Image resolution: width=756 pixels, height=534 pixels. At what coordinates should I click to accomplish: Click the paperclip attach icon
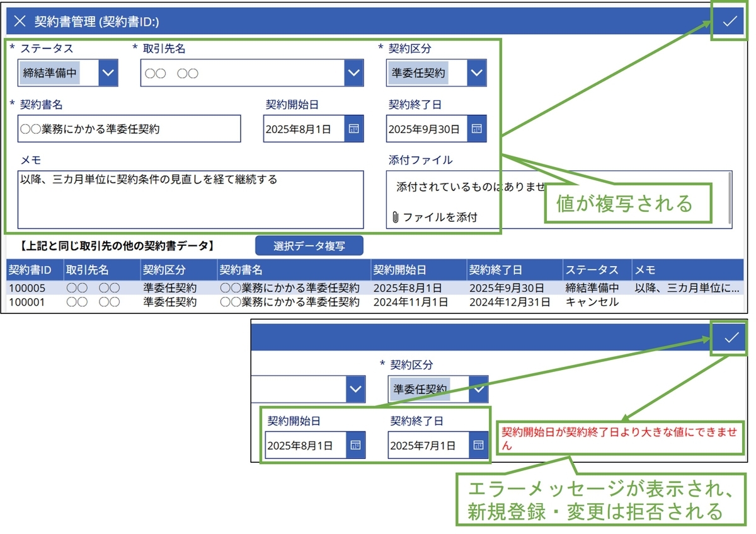(x=395, y=218)
